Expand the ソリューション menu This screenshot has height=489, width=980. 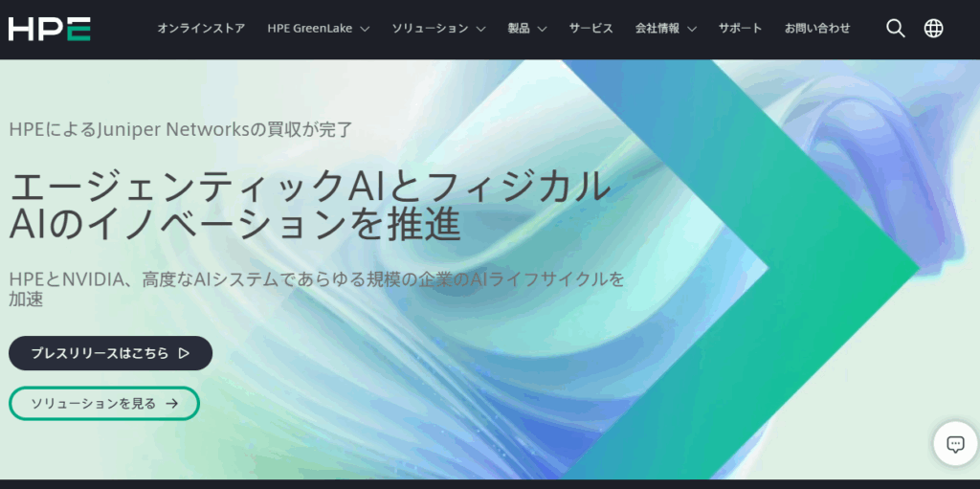click(438, 28)
